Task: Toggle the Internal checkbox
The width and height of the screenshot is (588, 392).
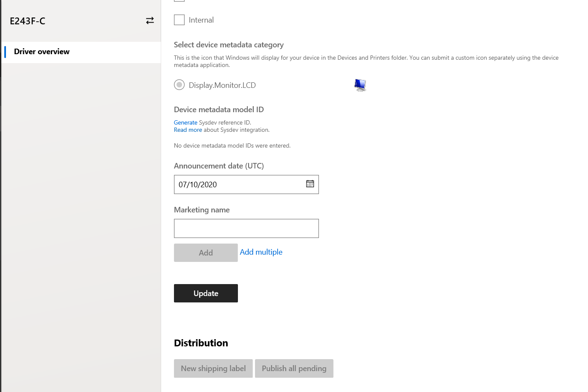Action: pos(179,20)
